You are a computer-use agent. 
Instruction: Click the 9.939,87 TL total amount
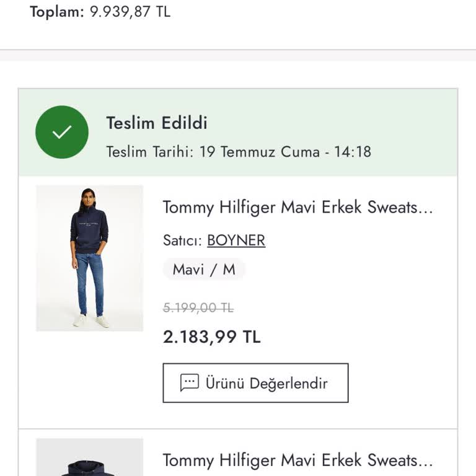pyautogui.click(x=130, y=12)
